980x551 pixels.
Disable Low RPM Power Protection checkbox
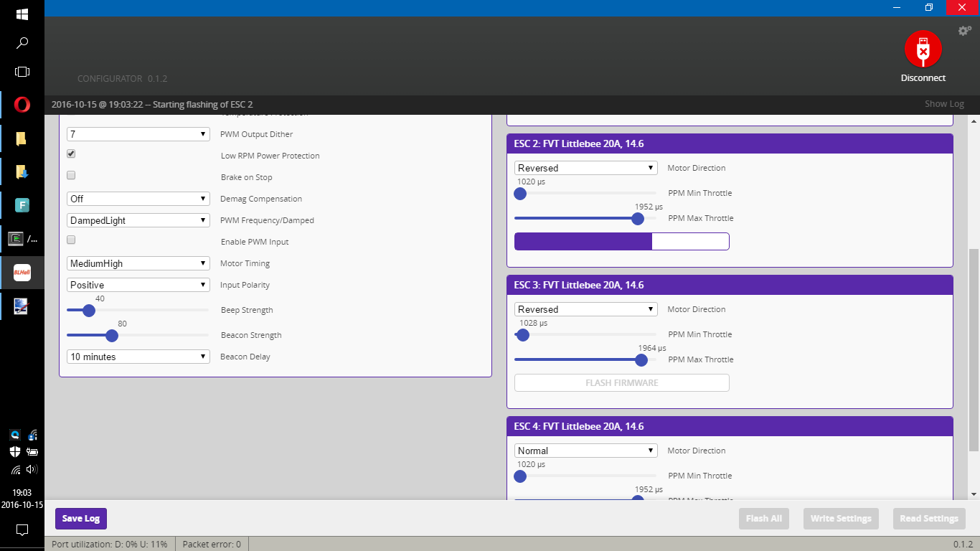pos(71,154)
